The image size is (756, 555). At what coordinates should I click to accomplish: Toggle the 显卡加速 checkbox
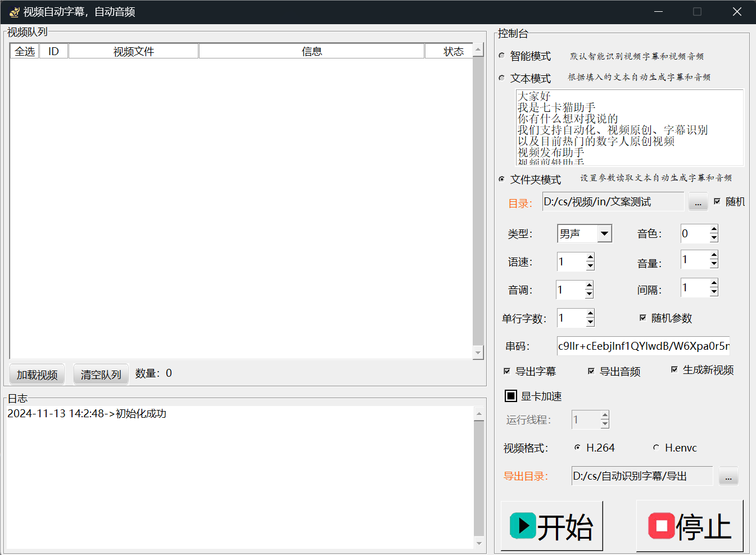511,396
